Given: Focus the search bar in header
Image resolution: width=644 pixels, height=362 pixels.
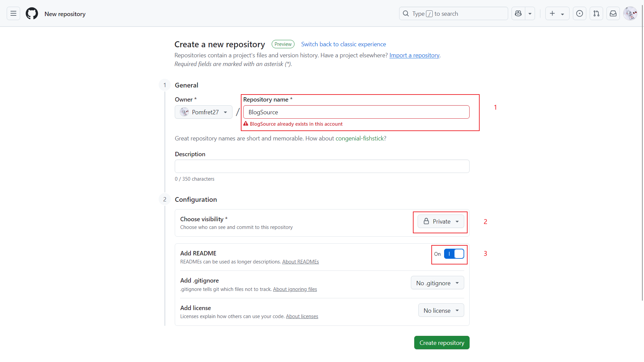Looking at the screenshot, I should tap(453, 13).
